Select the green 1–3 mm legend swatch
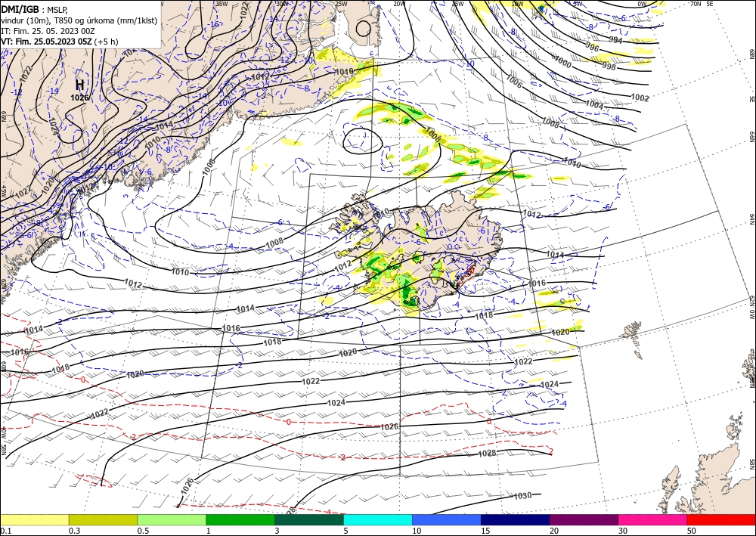 pyautogui.click(x=240, y=519)
